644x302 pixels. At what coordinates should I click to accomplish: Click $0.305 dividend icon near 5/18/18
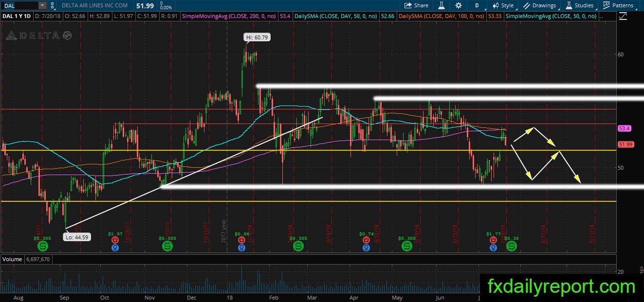tap(407, 247)
